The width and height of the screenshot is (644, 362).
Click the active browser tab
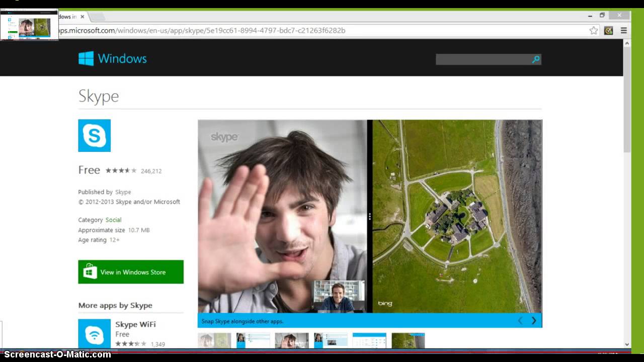pos(73,17)
